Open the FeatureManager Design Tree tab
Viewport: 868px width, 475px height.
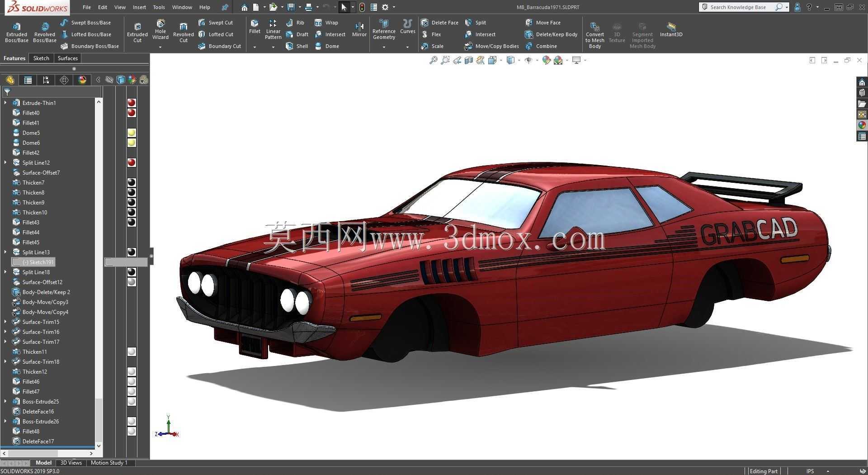point(10,80)
